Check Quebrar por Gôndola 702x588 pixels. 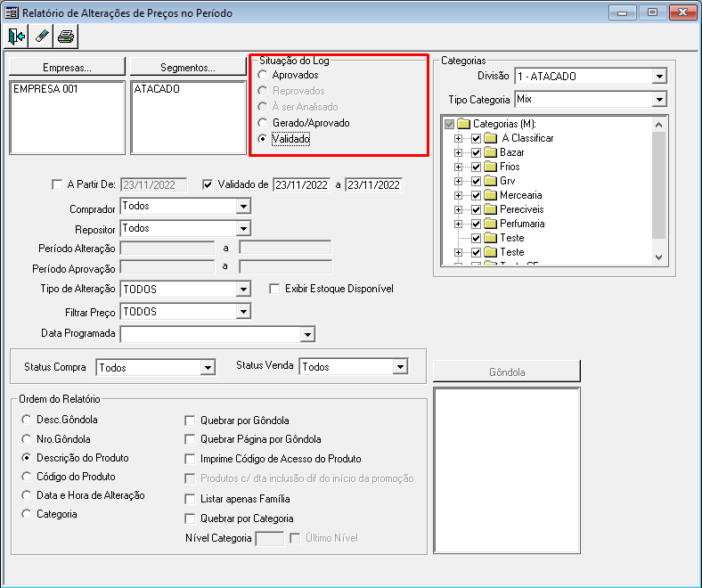click(190, 421)
